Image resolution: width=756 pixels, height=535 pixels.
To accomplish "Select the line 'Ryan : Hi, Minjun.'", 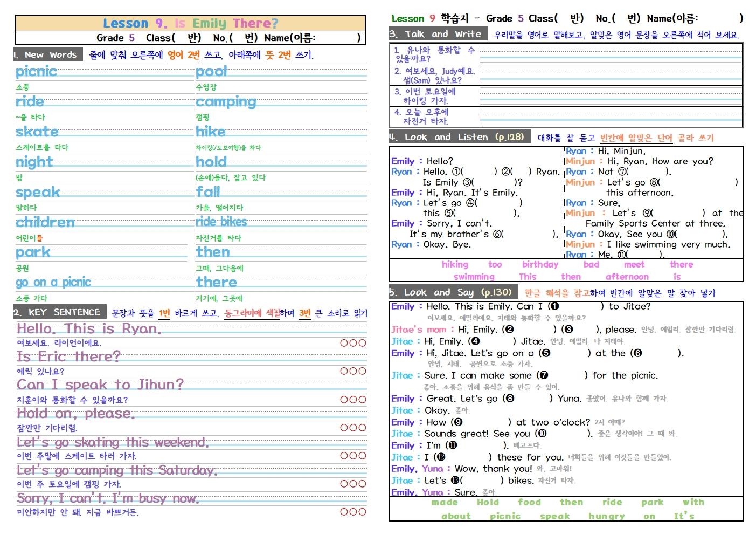I will click(x=605, y=151).
